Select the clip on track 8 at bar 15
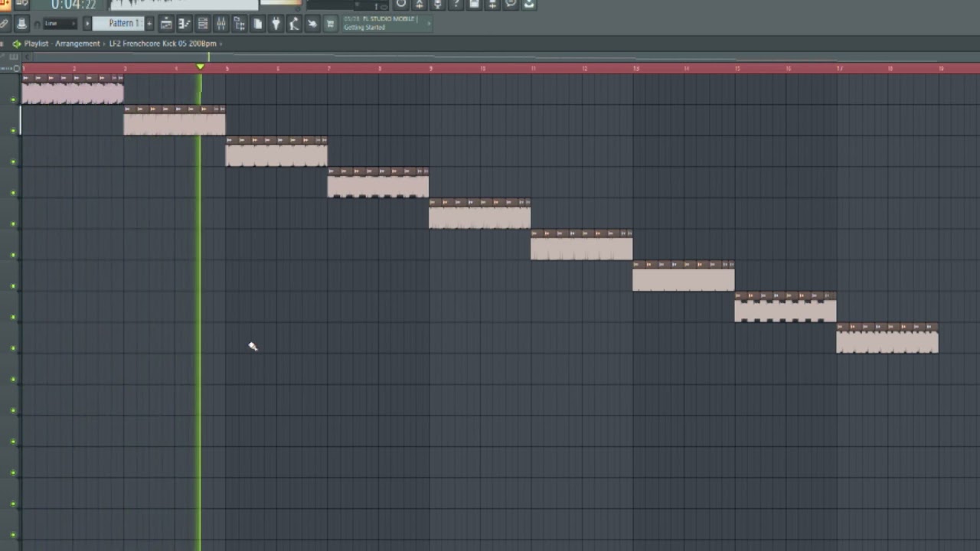980x551 pixels. 786,308
